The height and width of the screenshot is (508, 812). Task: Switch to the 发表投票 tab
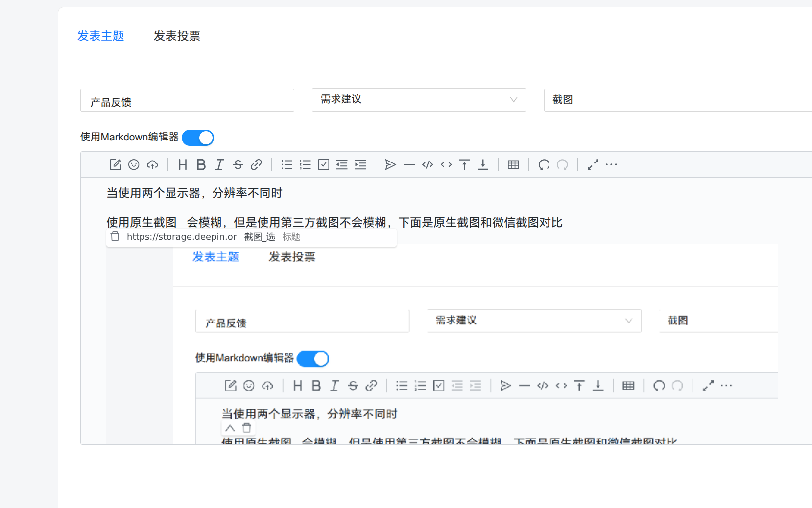[x=177, y=36]
